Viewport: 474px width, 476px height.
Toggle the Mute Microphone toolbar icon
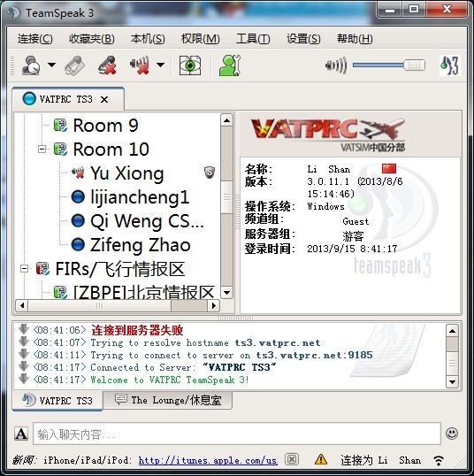pyautogui.click(x=107, y=65)
